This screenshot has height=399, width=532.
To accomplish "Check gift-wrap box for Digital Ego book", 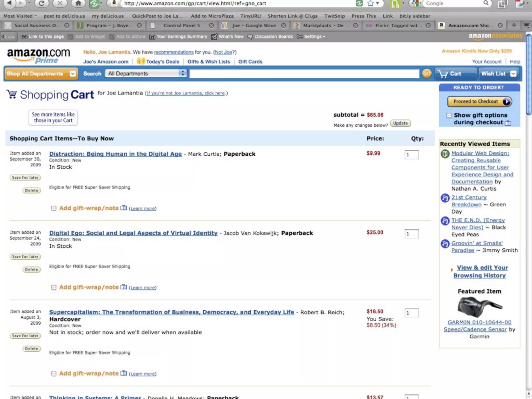I will tap(54, 287).
